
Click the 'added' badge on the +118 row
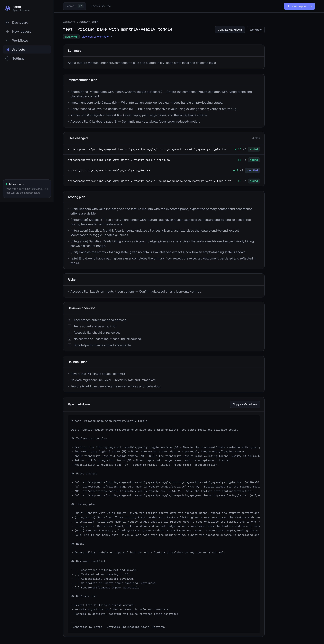254,149
